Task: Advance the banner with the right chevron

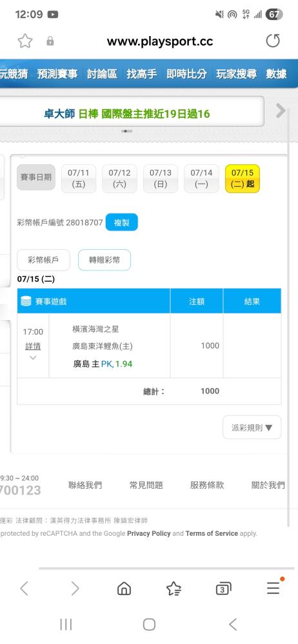Action: 281,111
